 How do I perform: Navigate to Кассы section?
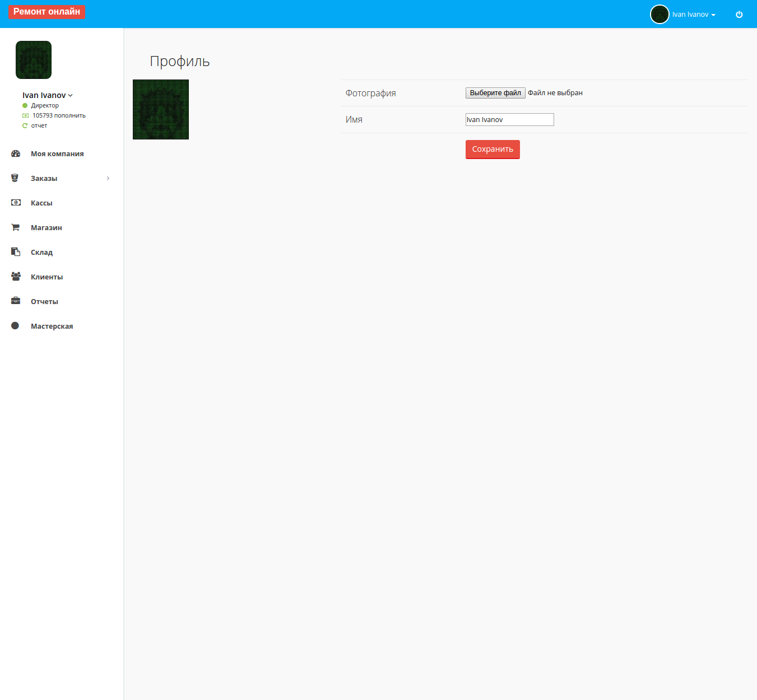(x=41, y=203)
